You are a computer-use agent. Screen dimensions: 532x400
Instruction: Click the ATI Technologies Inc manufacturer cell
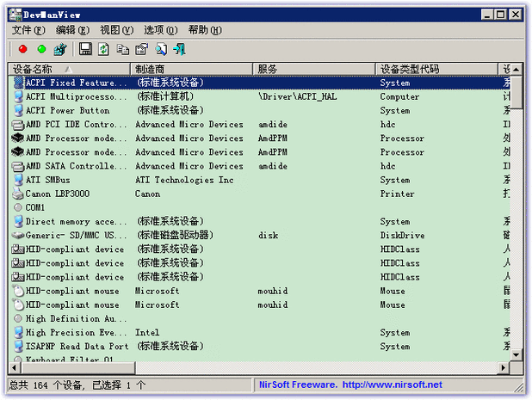184,180
